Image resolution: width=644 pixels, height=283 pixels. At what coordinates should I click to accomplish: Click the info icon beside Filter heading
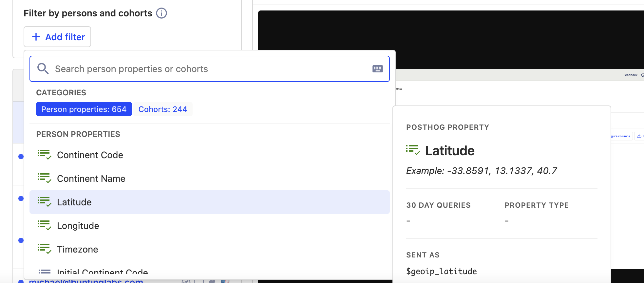click(161, 13)
